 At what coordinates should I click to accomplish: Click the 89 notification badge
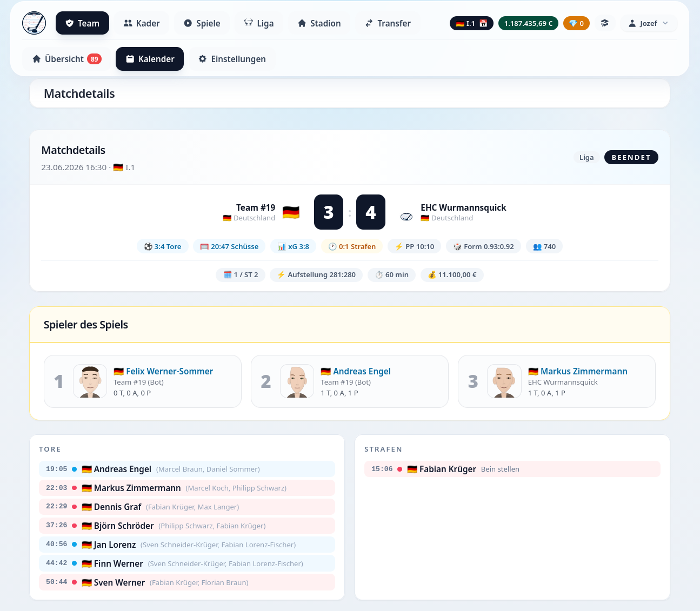tap(95, 59)
